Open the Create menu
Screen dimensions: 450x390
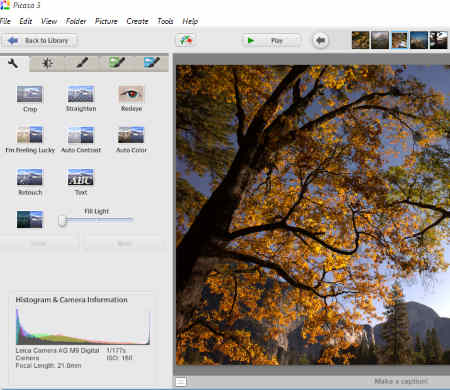pos(137,21)
